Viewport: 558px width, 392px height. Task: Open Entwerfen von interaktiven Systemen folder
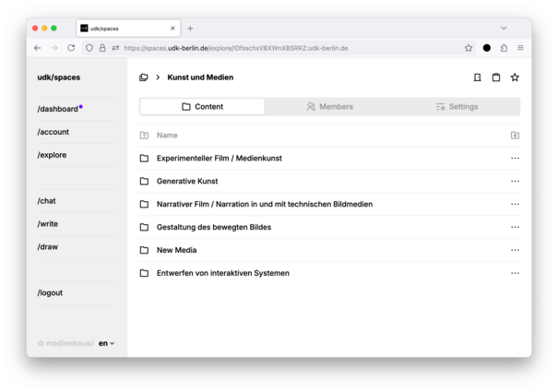tap(223, 273)
